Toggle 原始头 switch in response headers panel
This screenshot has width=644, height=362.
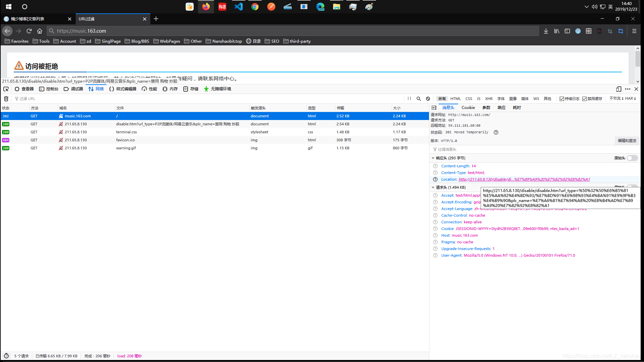(x=632, y=158)
